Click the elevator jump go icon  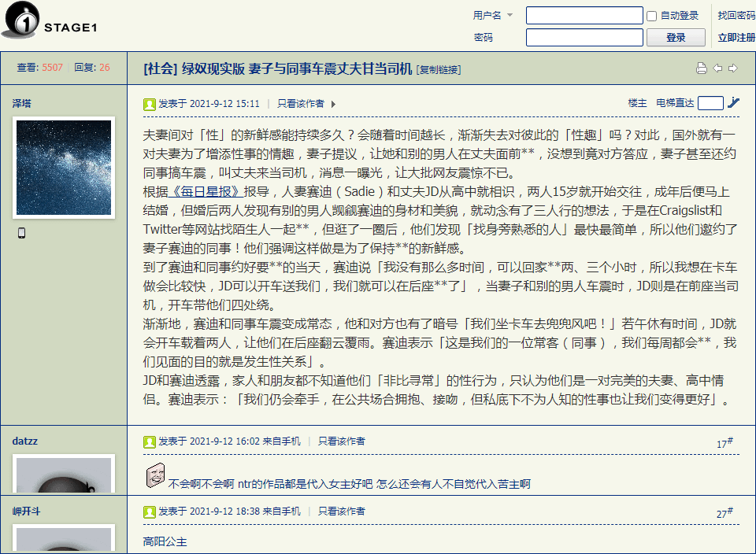pyautogui.click(x=733, y=102)
